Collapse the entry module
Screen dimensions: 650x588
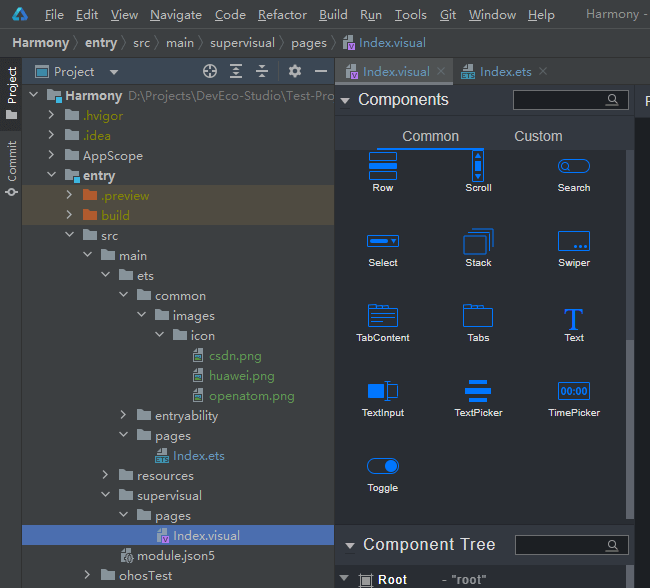pyautogui.click(x=51, y=175)
